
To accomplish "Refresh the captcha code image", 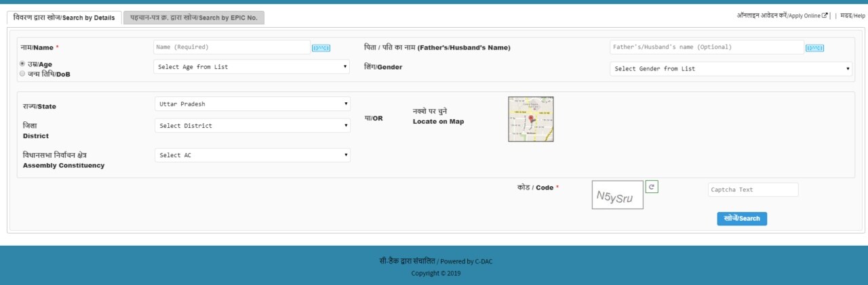I will pyautogui.click(x=652, y=186).
